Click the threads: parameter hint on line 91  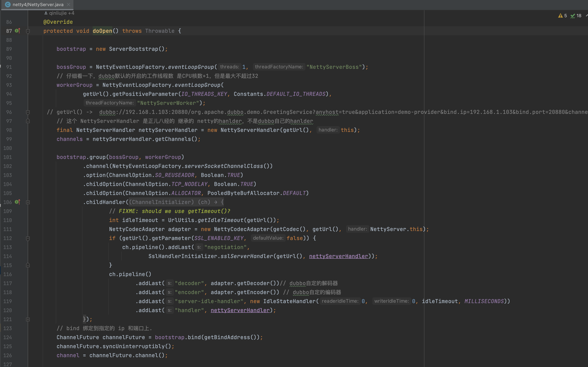tap(230, 67)
